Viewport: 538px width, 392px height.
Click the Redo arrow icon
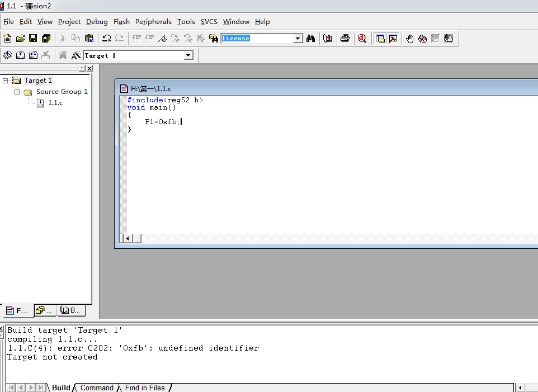pos(120,39)
